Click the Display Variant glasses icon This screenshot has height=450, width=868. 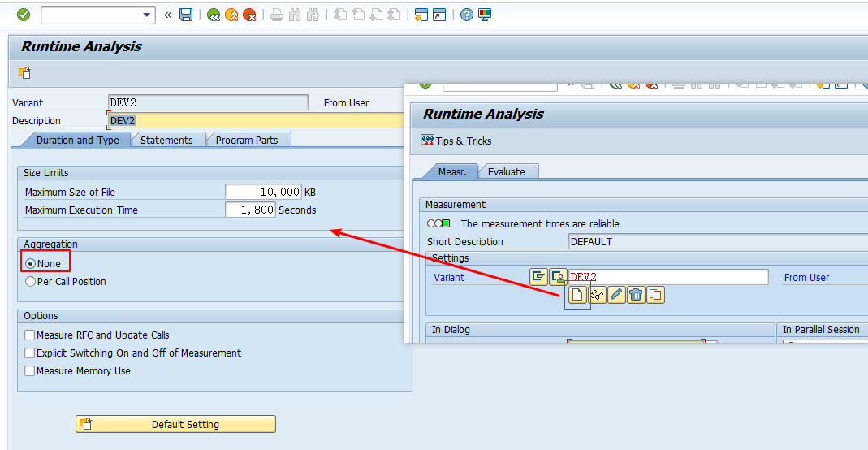coord(597,295)
